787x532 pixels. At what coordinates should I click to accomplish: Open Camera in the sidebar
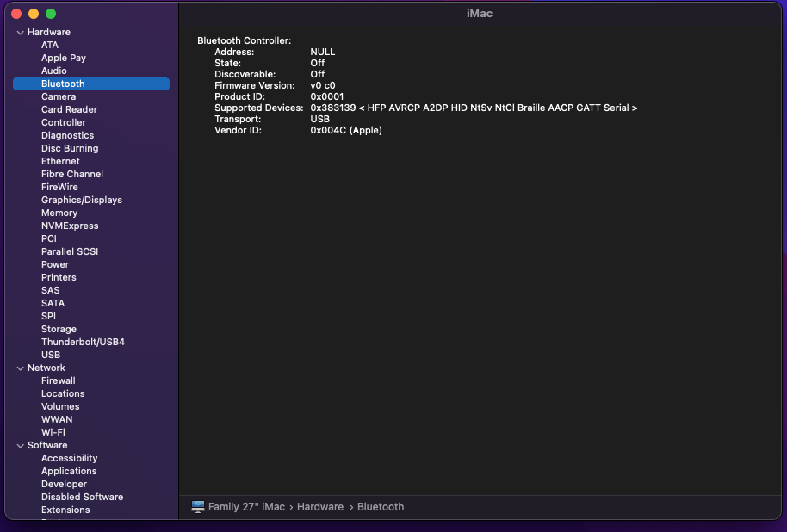point(59,97)
